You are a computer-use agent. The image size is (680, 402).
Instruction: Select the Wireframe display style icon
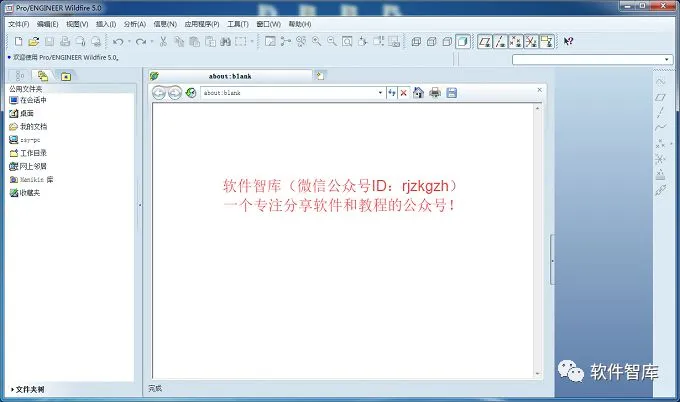click(416, 42)
